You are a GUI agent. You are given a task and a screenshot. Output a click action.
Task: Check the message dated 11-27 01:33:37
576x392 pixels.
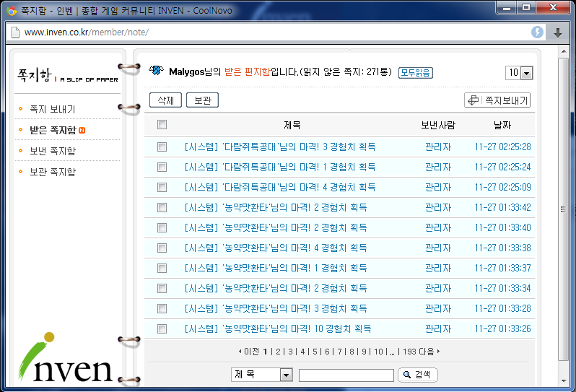(162, 268)
